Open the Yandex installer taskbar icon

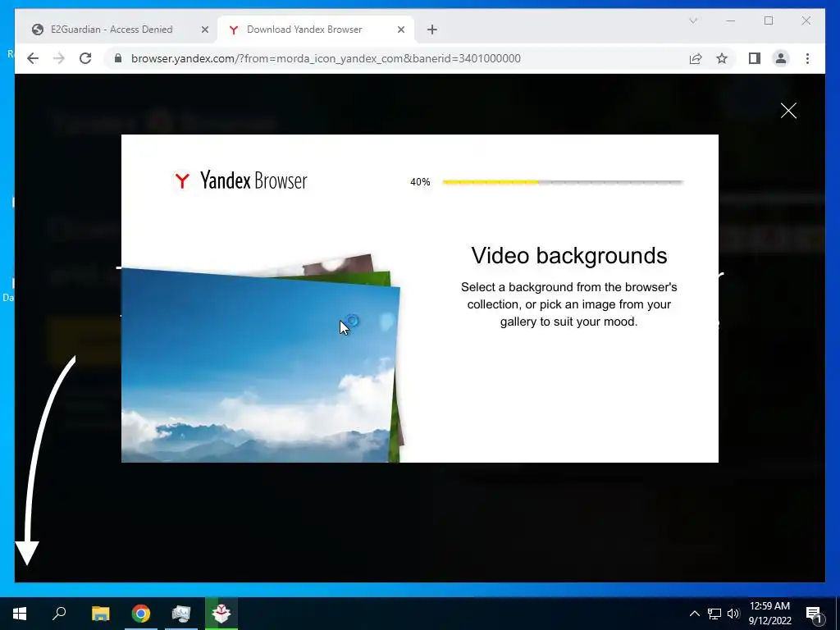click(221, 614)
